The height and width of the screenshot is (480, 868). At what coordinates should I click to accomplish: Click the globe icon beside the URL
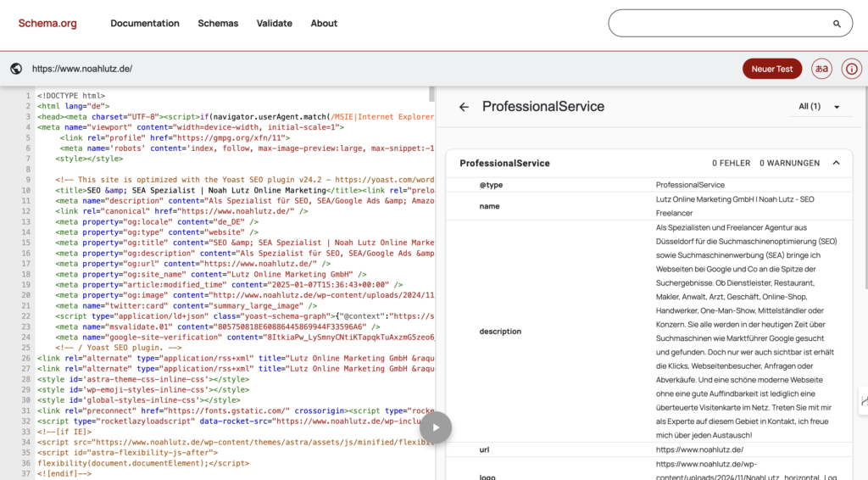point(16,69)
